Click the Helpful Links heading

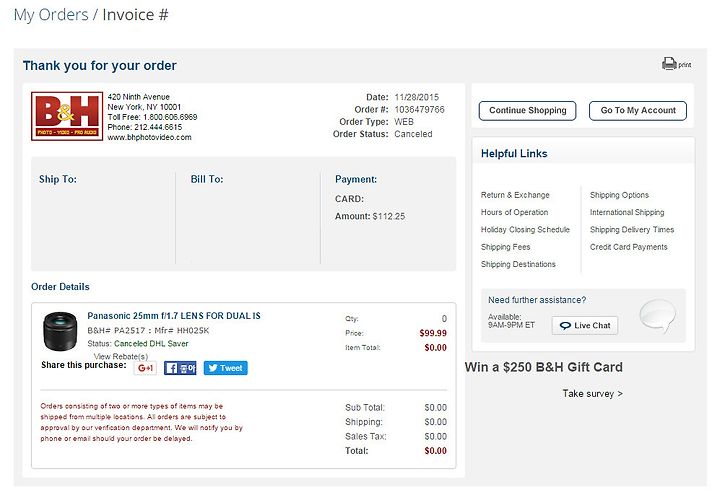[514, 153]
